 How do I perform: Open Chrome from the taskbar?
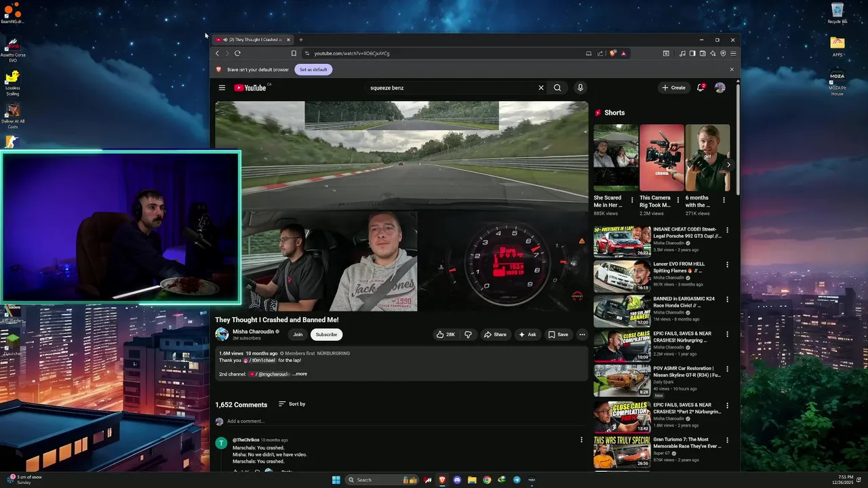tap(487, 480)
